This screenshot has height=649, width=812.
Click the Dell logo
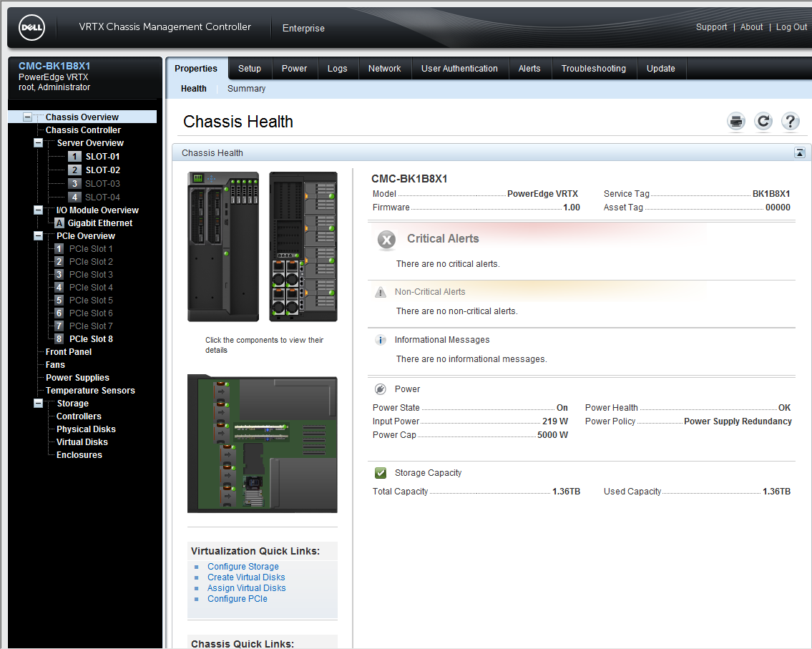coord(31,27)
